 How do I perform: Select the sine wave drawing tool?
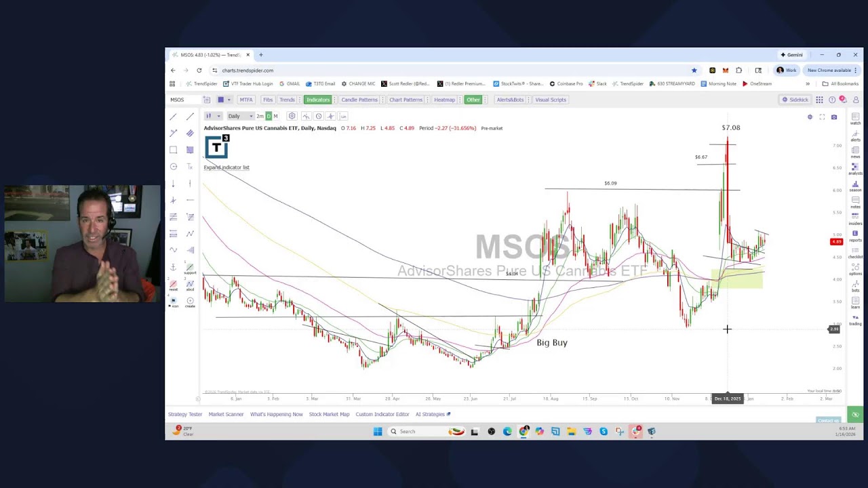click(x=174, y=250)
